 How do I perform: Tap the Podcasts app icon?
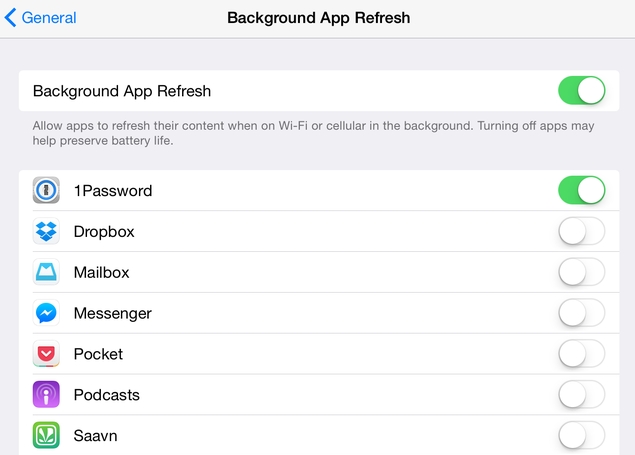pyautogui.click(x=46, y=394)
